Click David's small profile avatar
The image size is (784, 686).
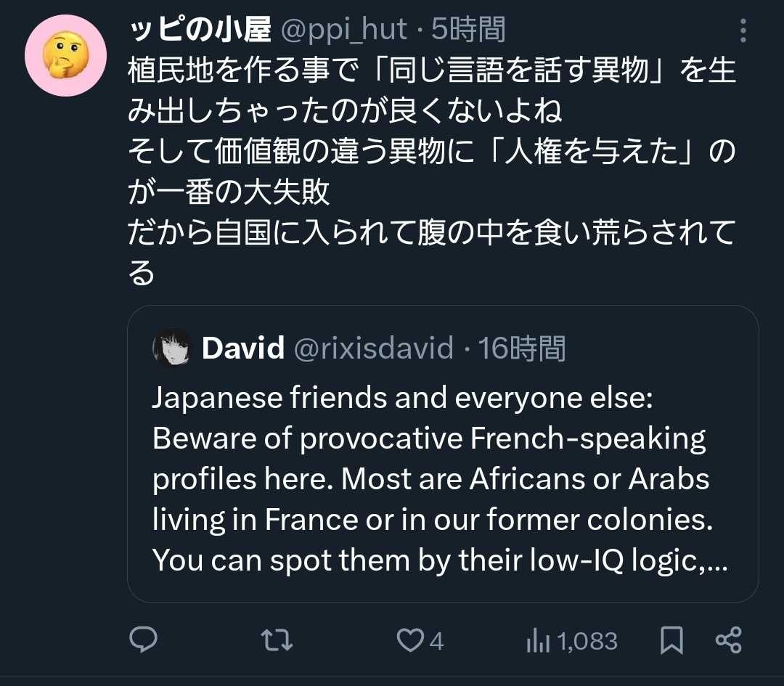171,348
